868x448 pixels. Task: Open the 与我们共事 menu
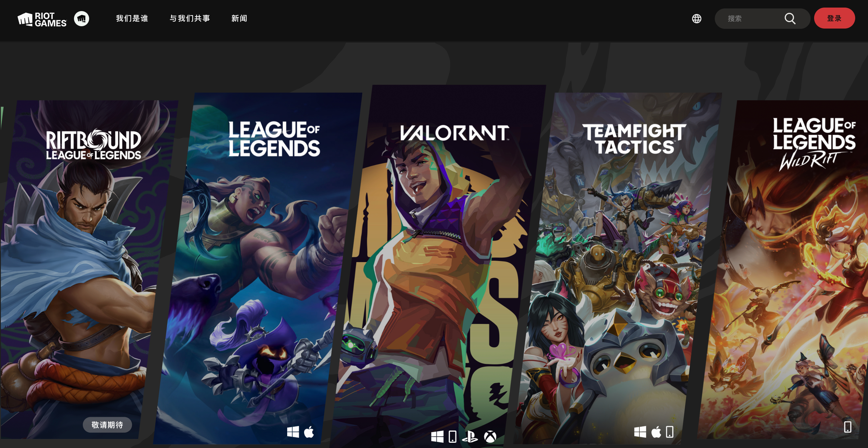tap(190, 19)
